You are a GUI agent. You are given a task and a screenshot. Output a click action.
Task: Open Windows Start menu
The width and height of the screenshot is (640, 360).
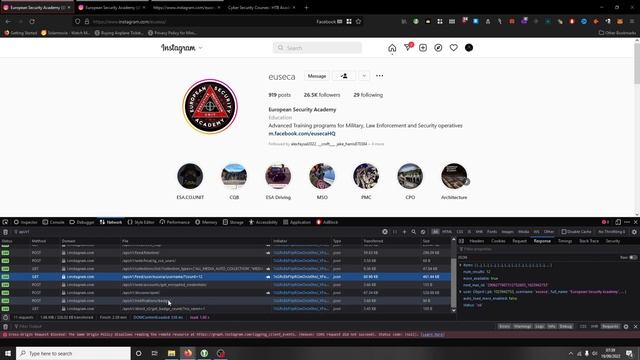[8, 353]
